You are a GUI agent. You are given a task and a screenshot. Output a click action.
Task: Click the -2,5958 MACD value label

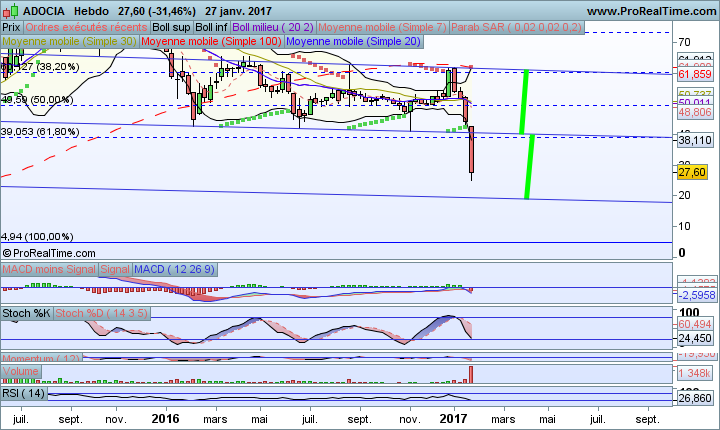(697, 295)
